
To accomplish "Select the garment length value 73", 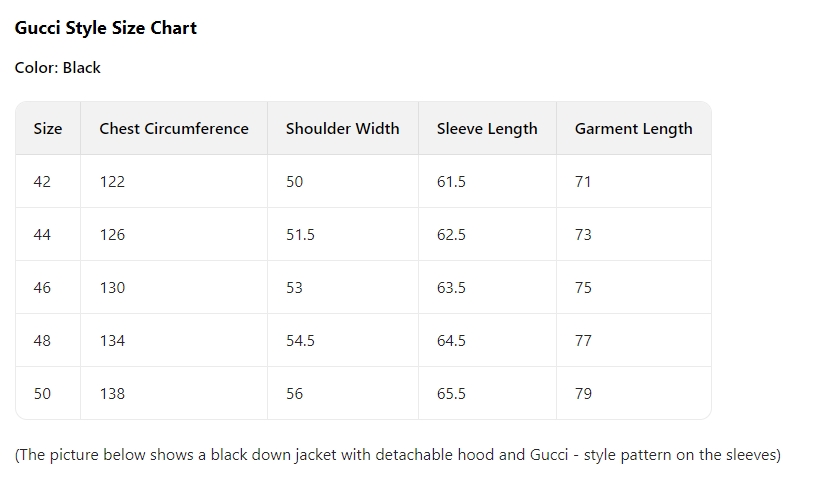I will point(583,235).
